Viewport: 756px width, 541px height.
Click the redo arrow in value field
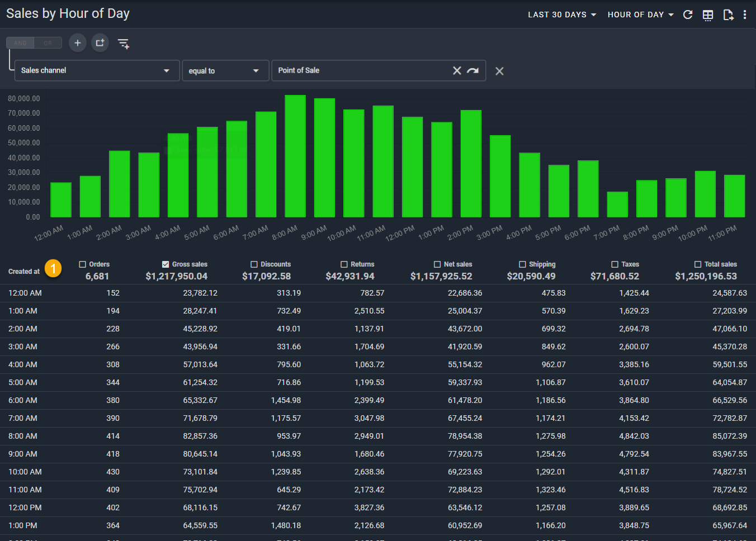473,70
